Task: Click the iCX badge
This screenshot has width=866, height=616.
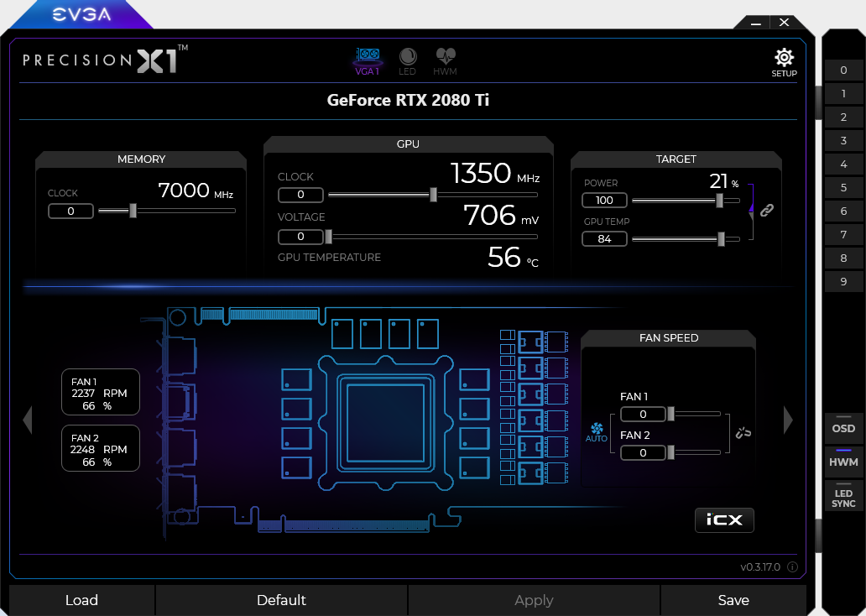Action: (x=724, y=519)
